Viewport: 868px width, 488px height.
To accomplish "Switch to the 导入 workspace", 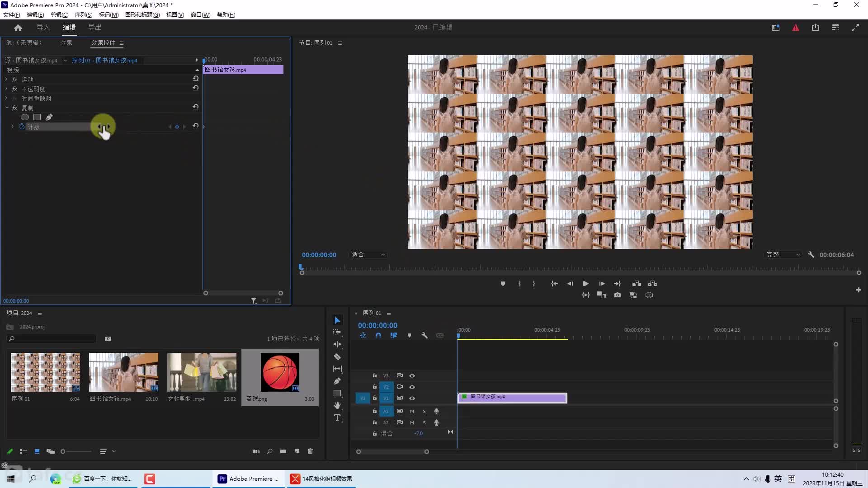I will [x=43, y=28].
